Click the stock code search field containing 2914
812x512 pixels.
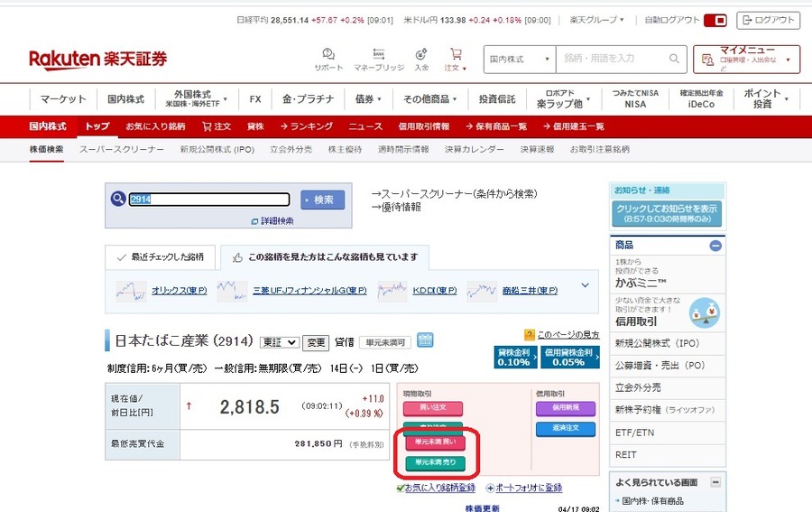click(x=208, y=200)
